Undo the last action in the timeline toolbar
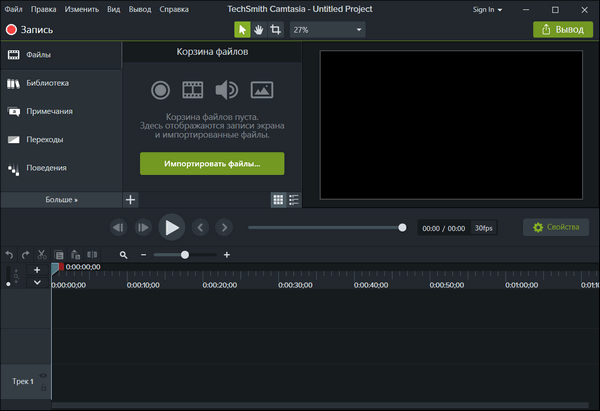This screenshot has height=411, width=600. click(9, 255)
